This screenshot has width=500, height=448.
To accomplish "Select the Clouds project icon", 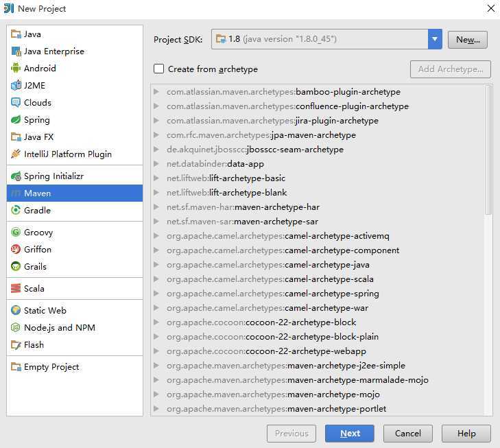I will click(x=16, y=103).
